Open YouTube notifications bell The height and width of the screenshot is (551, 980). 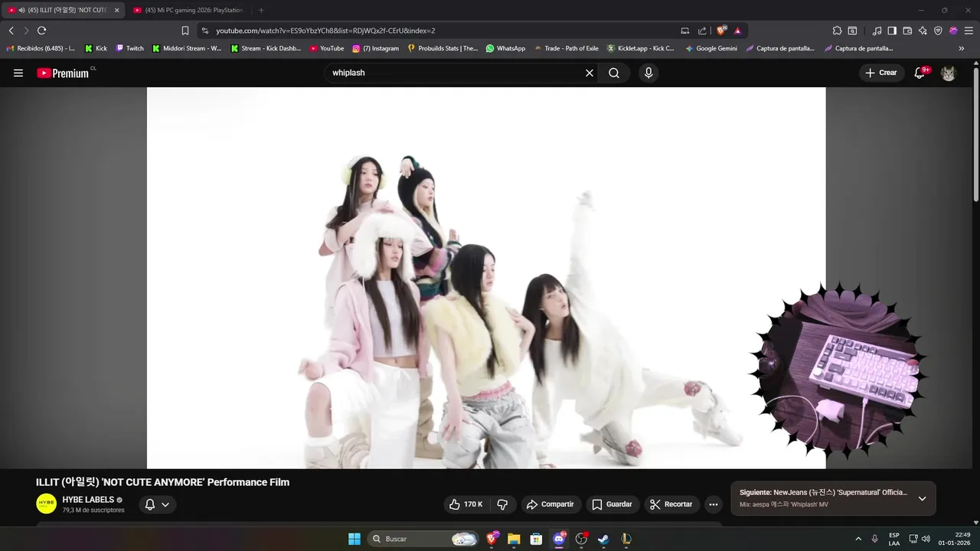coord(921,73)
